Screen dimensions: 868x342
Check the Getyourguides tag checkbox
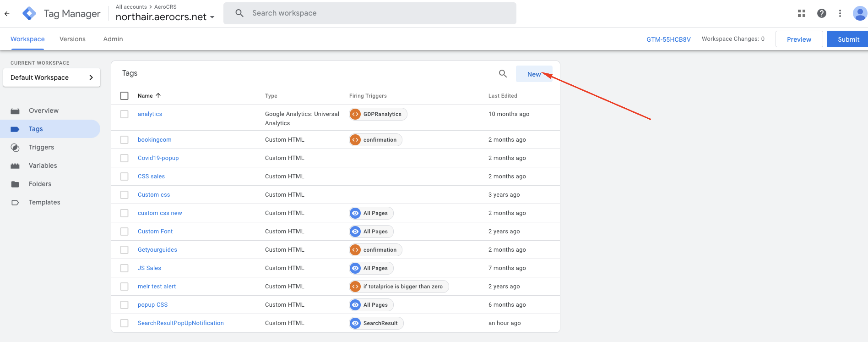(x=124, y=250)
